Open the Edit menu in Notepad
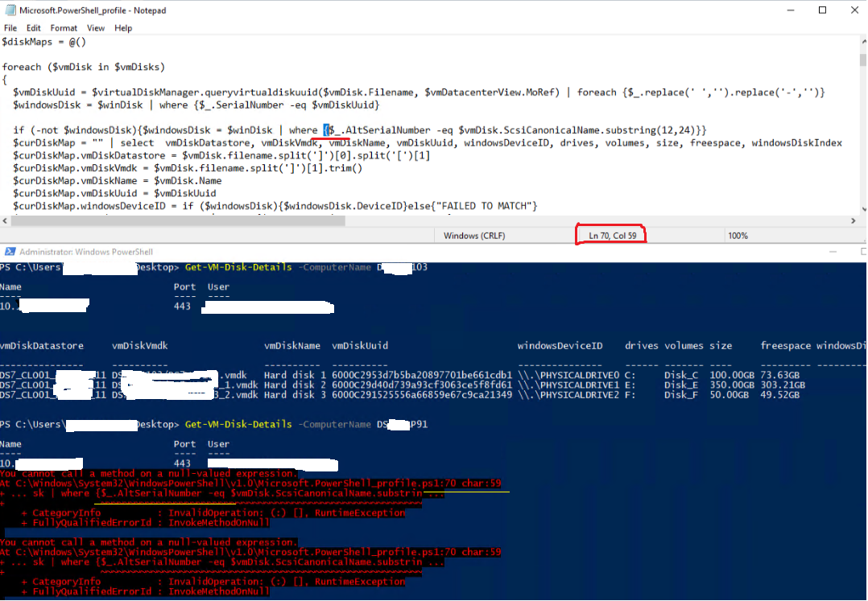The height and width of the screenshot is (601, 868). (x=33, y=27)
